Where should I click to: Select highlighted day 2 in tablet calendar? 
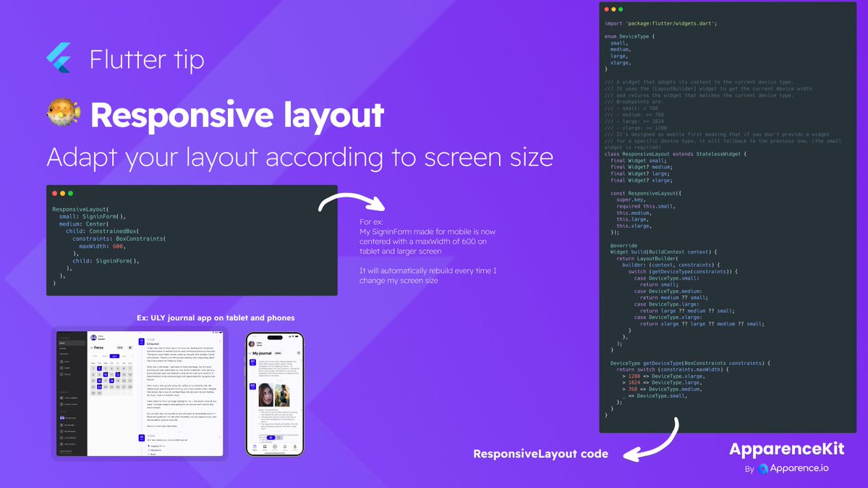pyautogui.click(x=99, y=368)
